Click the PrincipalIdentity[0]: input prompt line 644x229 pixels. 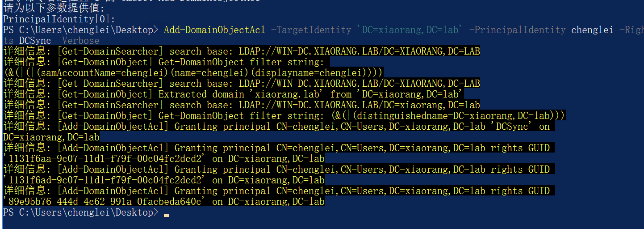point(59,19)
